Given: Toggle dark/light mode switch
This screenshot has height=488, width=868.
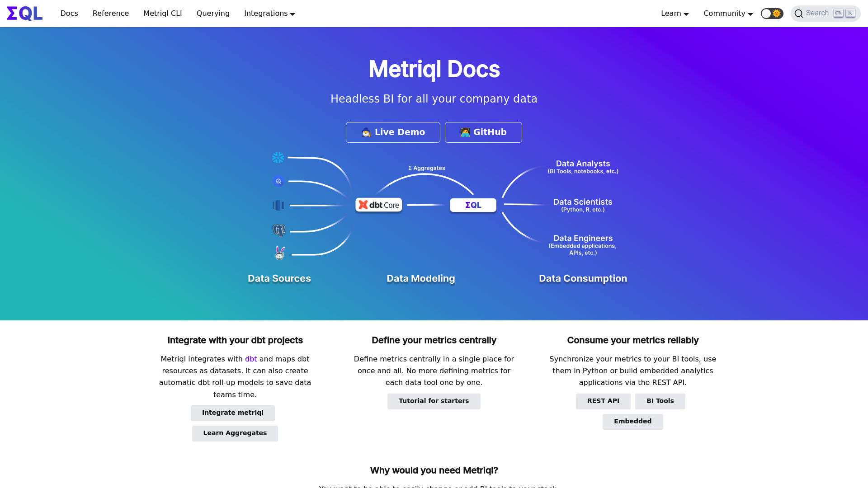Looking at the screenshot, I should coord(771,13).
